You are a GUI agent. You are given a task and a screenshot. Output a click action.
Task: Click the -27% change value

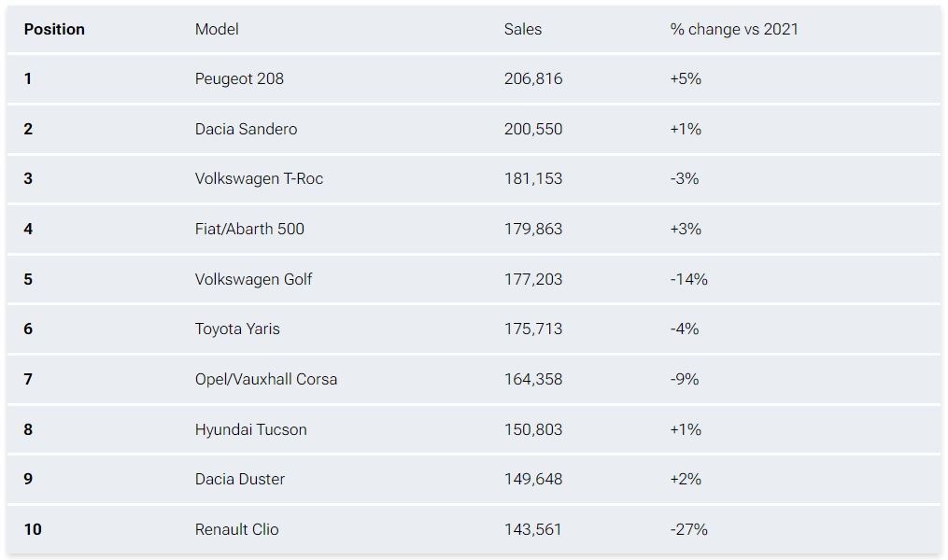click(x=688, y=529)
